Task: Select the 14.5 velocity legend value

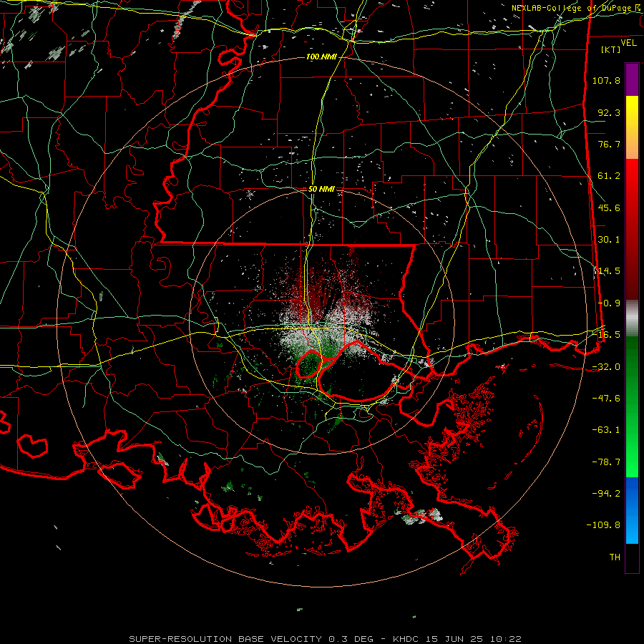Action: click(609, 271)
